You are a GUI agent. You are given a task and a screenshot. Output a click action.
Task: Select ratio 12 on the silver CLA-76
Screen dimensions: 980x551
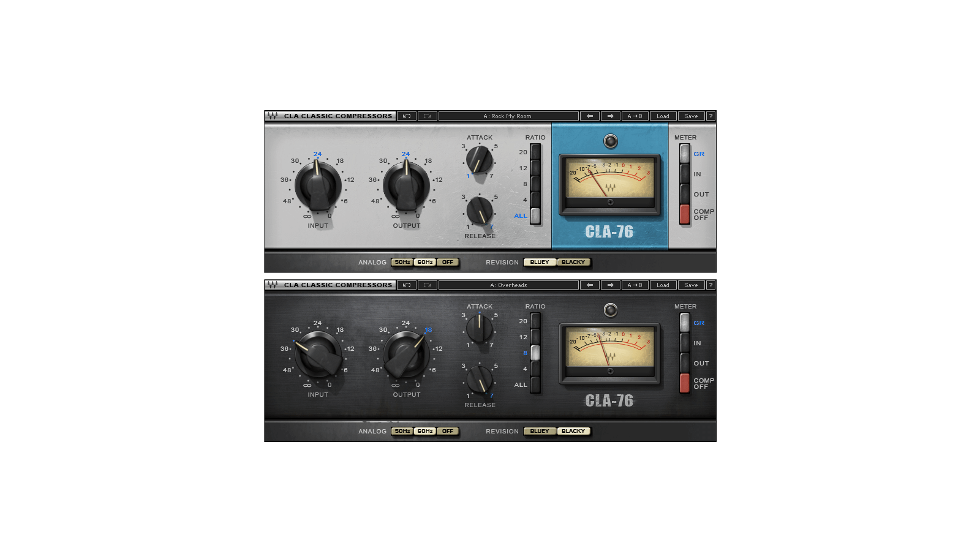(535, 168)
